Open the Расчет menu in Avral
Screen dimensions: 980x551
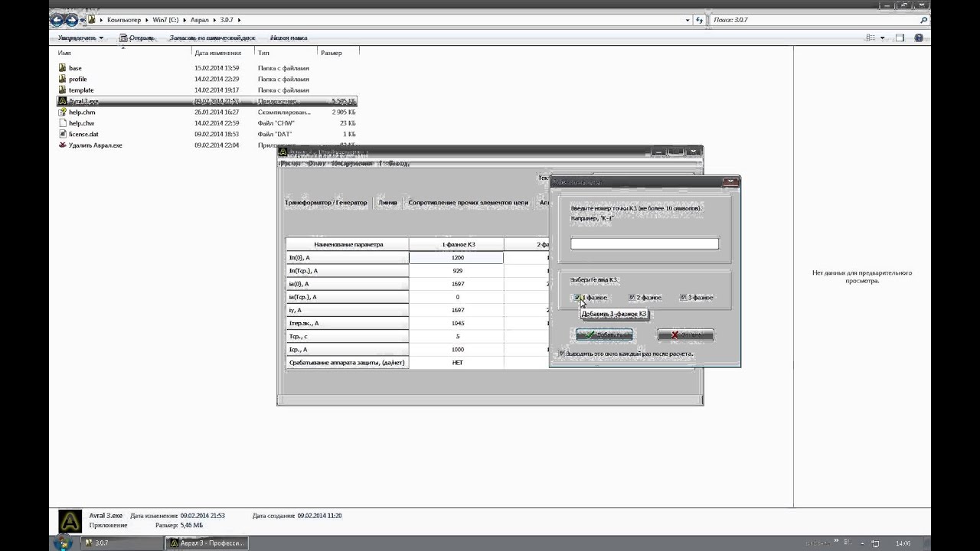point(290,163)
